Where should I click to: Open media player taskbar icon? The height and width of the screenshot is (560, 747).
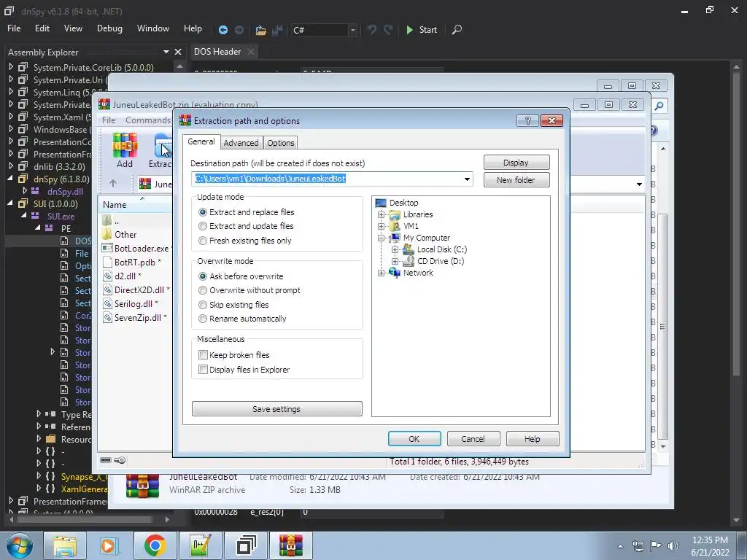108,545
